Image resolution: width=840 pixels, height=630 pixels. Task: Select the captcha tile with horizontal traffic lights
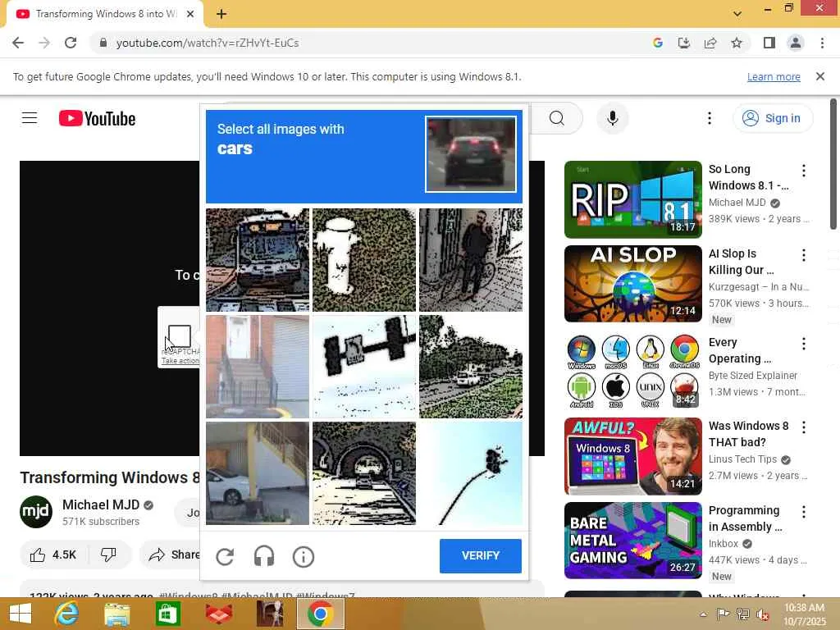(x=364, y=367)
